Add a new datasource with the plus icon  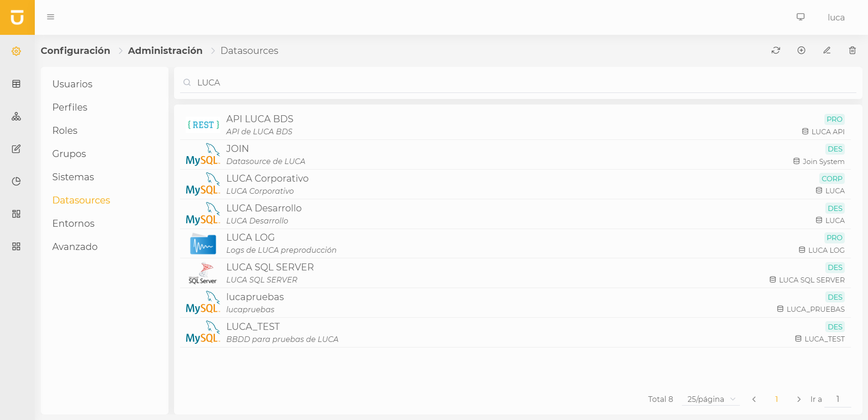[801, 50]
